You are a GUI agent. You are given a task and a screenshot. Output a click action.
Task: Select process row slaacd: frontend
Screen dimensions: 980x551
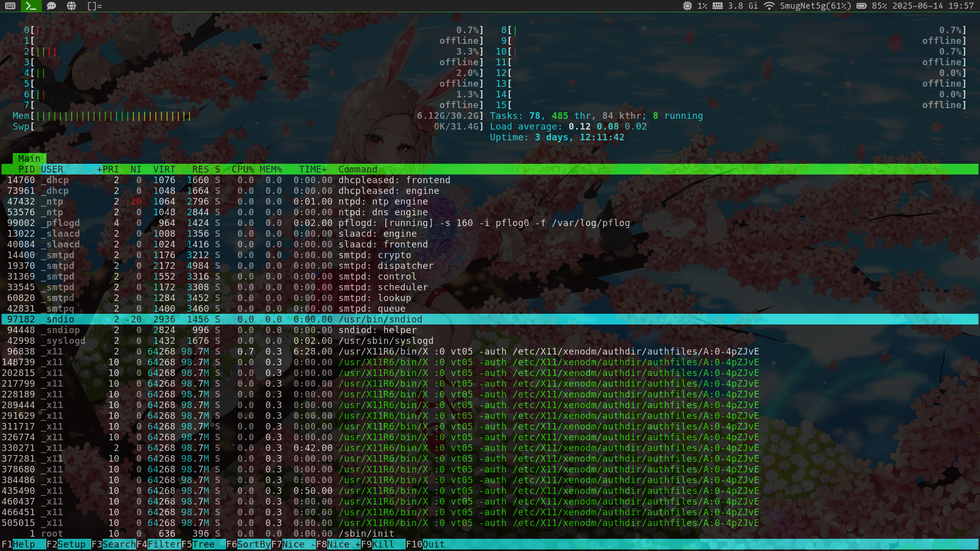click(490, 244)
